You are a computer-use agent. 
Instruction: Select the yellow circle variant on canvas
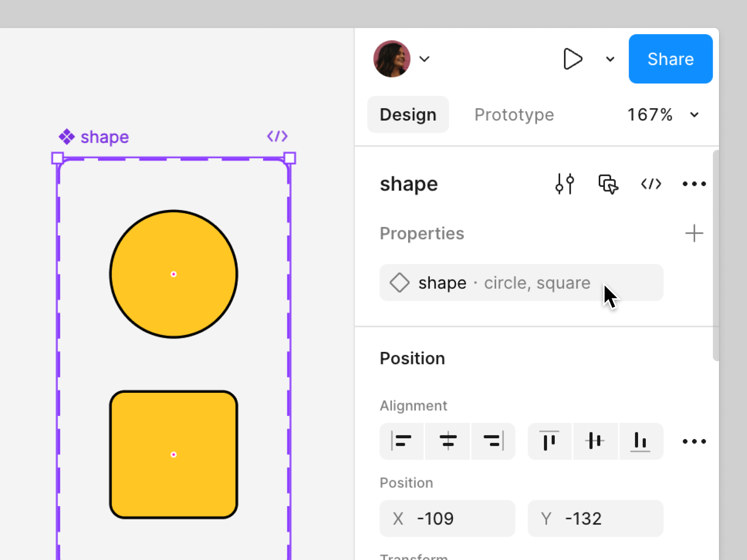174,274
